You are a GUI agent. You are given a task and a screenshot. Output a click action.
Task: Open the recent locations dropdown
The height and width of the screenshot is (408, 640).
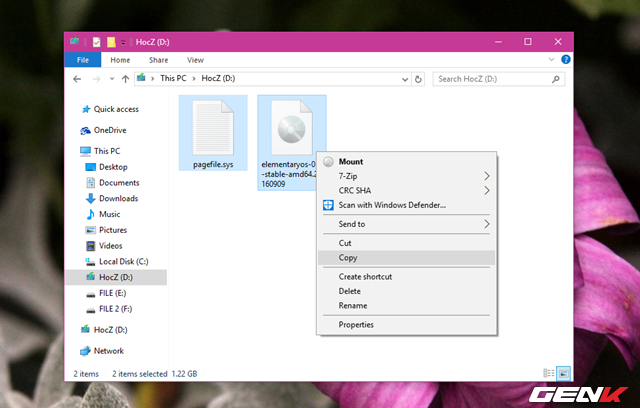click(111, 79)
